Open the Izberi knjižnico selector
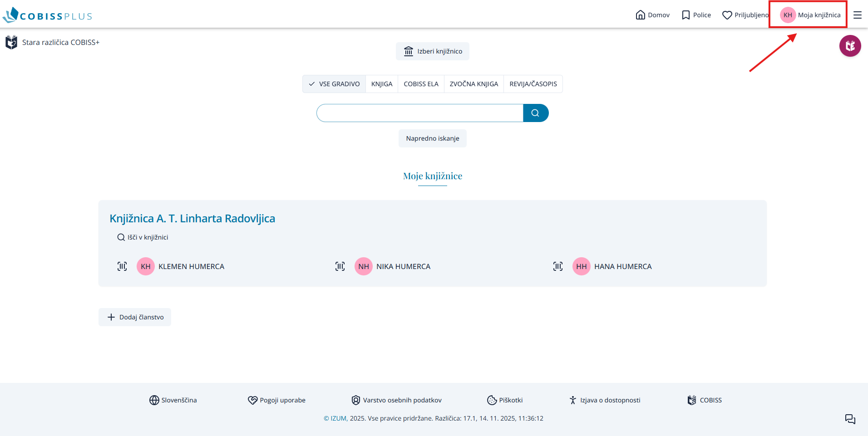 (433, 51)
